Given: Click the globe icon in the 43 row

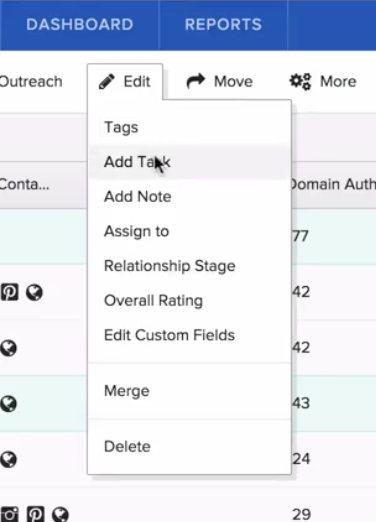Looking at the screenshot, I should coord(8,404).
